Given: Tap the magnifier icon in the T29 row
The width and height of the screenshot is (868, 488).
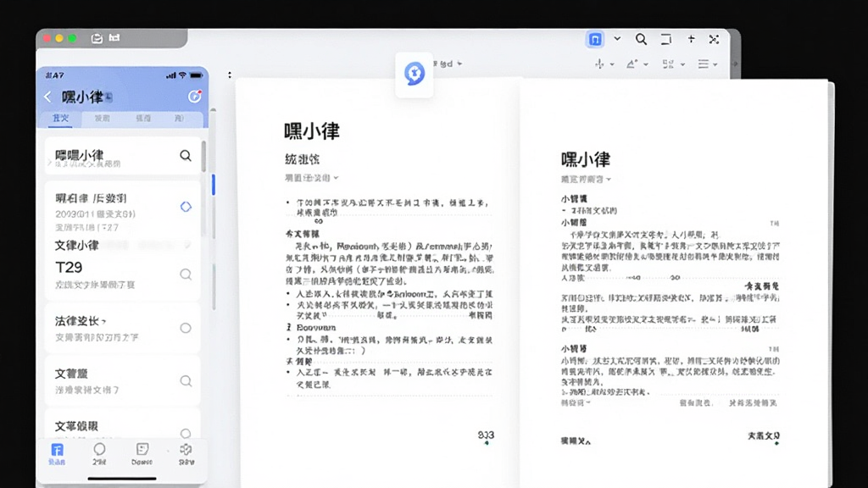Looking at the screenshot, I should tap(186, 274).
